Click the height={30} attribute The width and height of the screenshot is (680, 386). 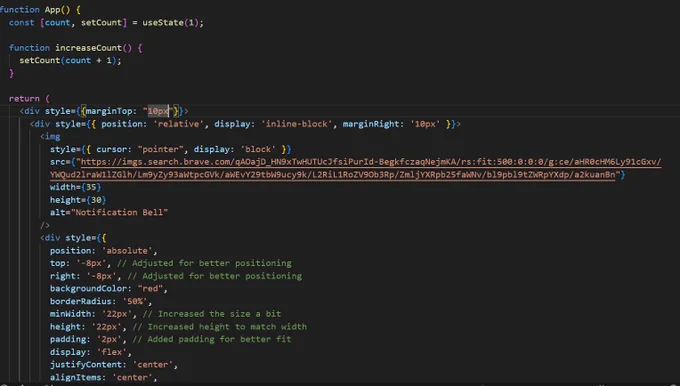[78, 200]
